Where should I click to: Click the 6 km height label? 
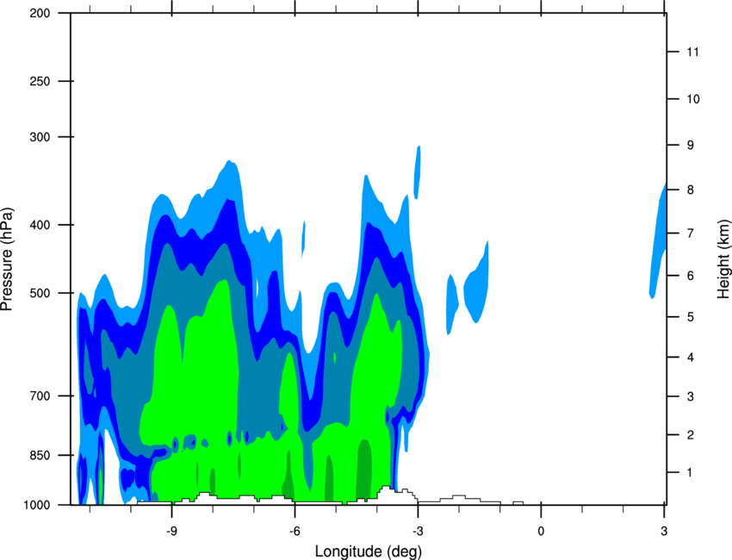(x=690, y=276)
